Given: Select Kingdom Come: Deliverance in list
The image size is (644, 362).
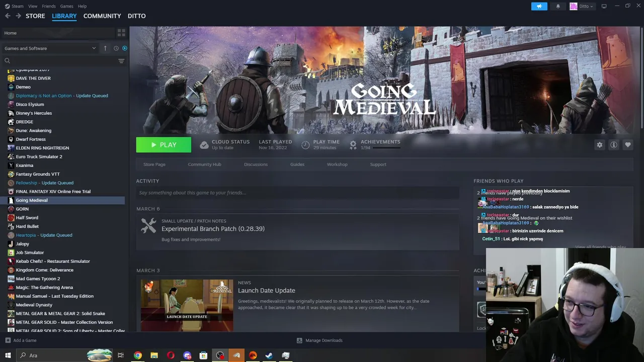Looking at the screenshot, I should pyautogui.click(x=44, y=270).
